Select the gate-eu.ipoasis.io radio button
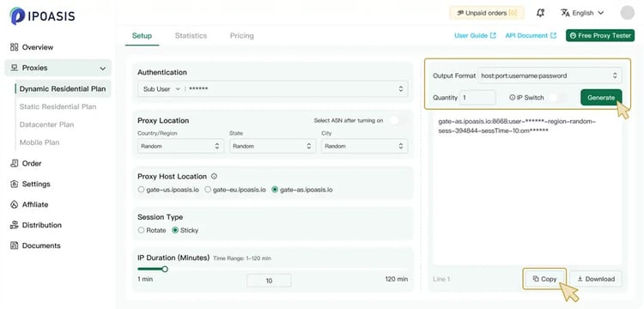644x309 pixels. coord(208,190)
